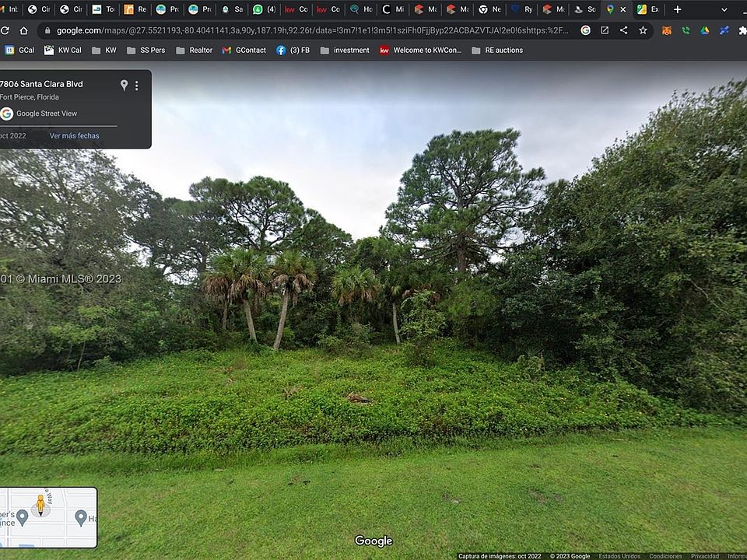This screenshot has height=560, width=747.
Task: Switch to the Ho tab
Action: pos(362,9)
